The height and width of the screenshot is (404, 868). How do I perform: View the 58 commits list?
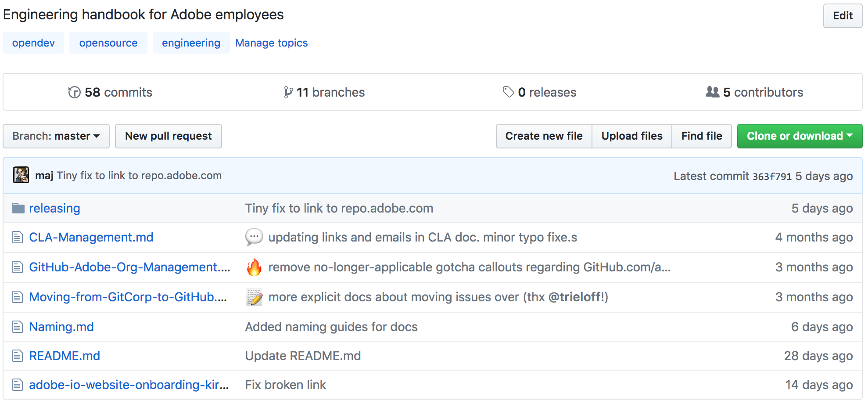coord(110,92)
